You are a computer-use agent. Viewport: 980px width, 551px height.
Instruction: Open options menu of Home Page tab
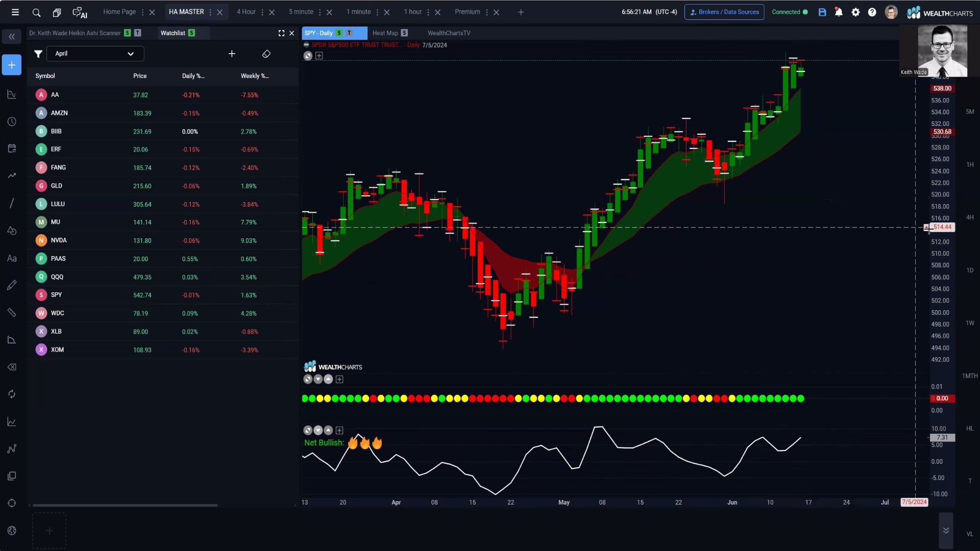point(142,12)
